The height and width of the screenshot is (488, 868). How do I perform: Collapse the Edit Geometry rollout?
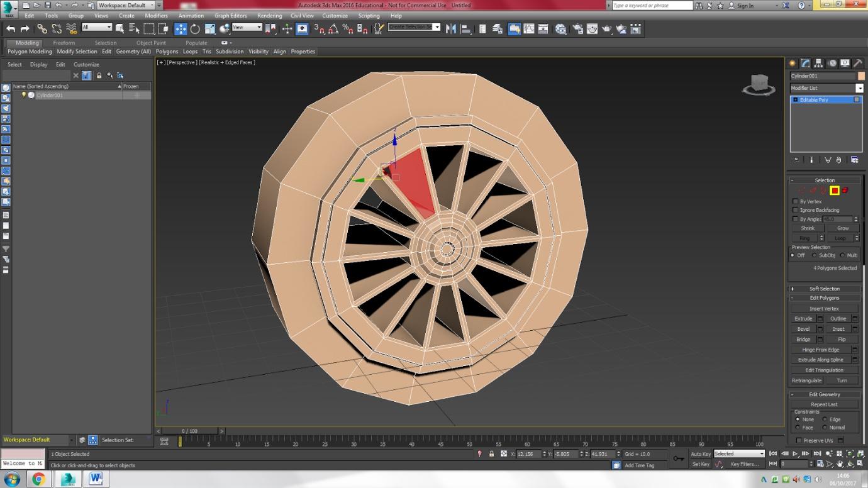pos(825,394)
